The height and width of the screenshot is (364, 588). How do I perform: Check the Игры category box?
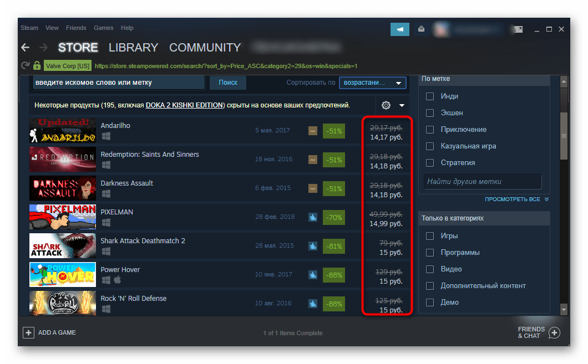click(x=430, y=236)
